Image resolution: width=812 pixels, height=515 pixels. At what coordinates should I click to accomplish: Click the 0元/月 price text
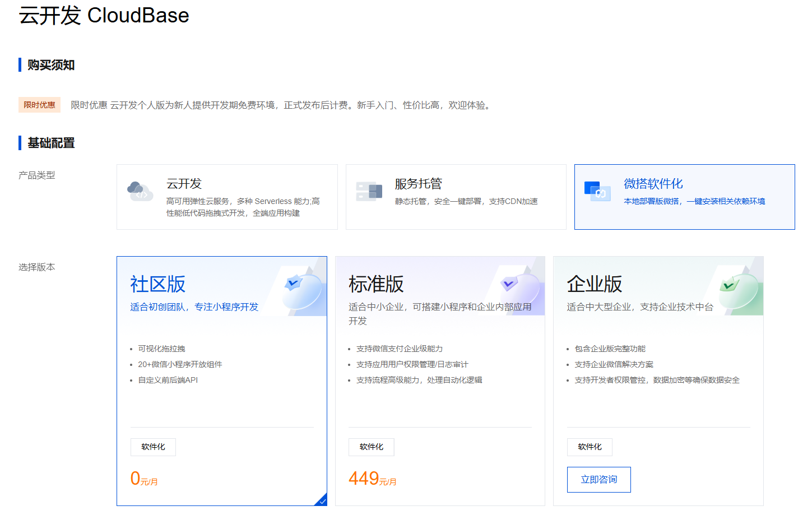(144, 479)
